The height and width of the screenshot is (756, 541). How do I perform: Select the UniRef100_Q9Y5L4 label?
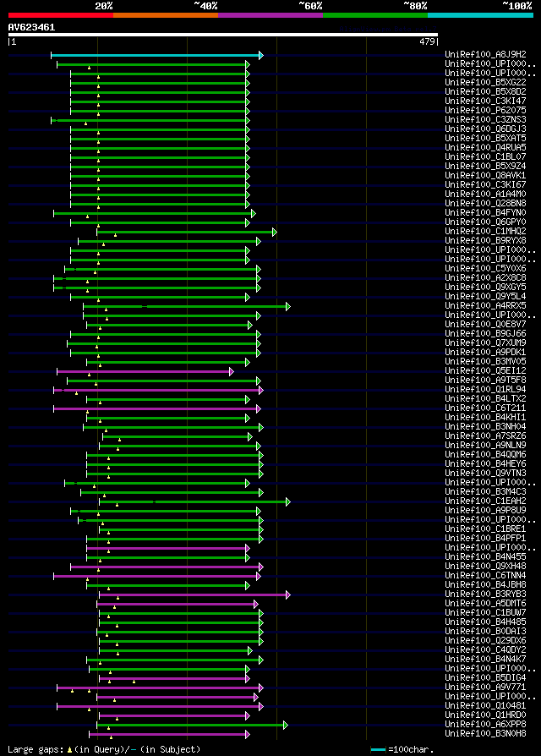485,297
